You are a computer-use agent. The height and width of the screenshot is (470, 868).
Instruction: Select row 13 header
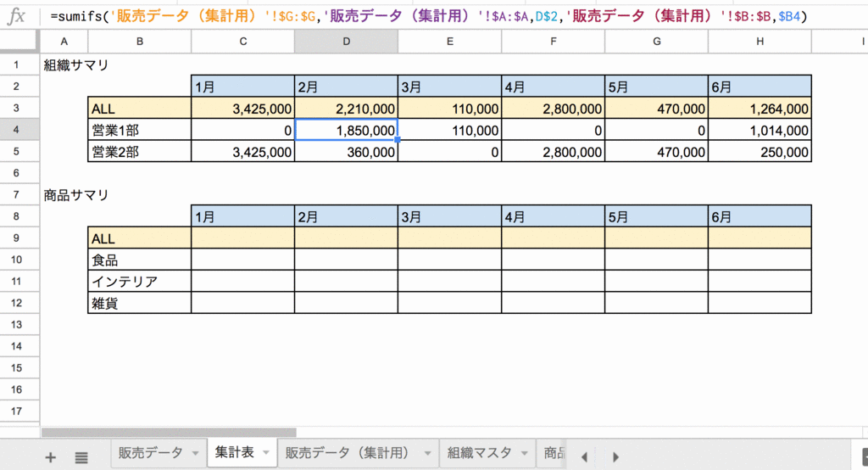coord(17,324)
